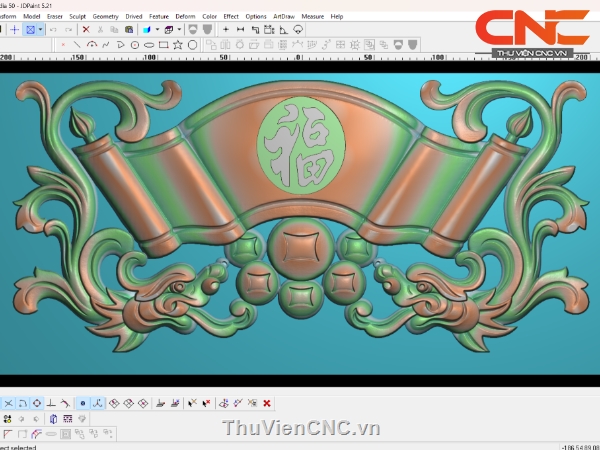The height and width of the screenshot is (450, 600).
Task: Toggle the center point snap button
Action: click(38, 403)
